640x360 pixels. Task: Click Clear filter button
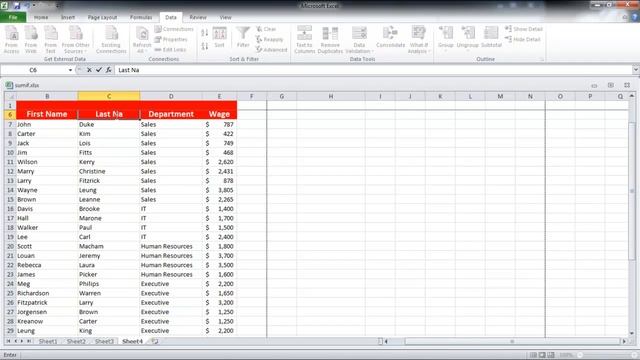[266, 29]
